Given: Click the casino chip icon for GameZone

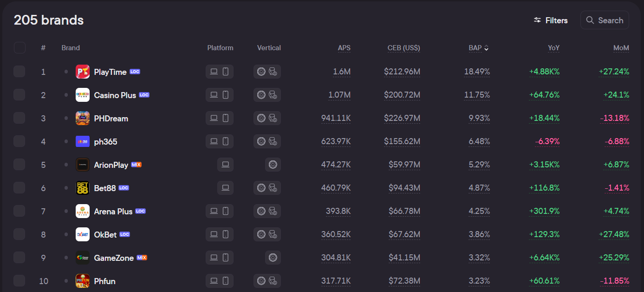Looking at the screenshot, I should (273, 258).
